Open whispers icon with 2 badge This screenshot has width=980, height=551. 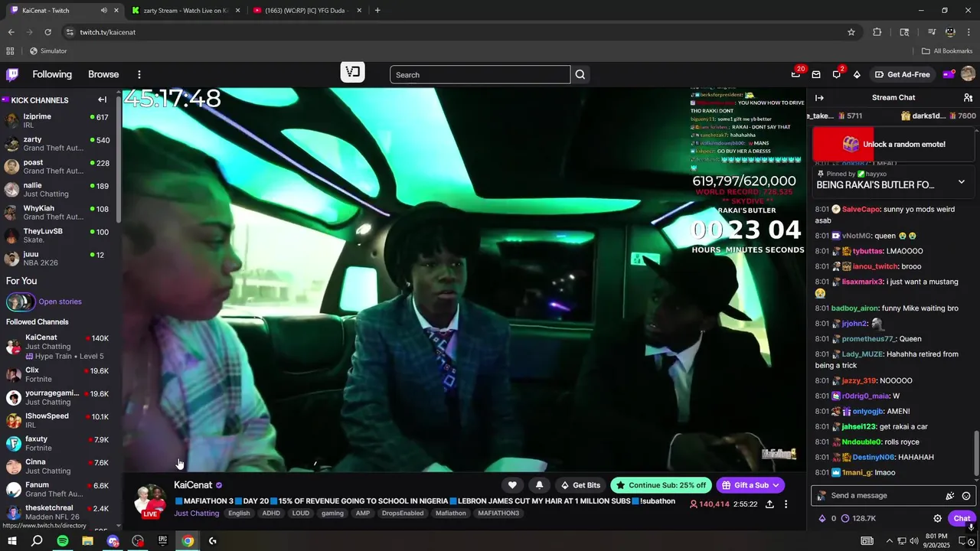coord(837,74)
